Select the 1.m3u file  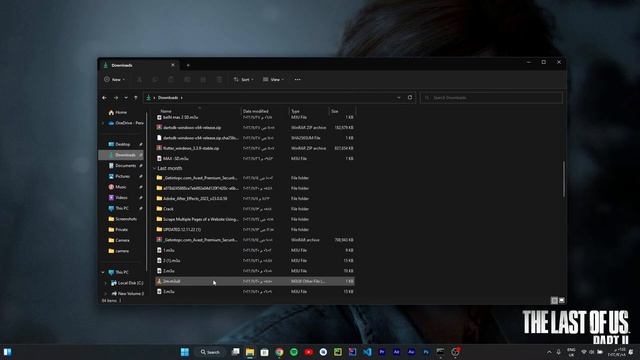click(255, 250)
